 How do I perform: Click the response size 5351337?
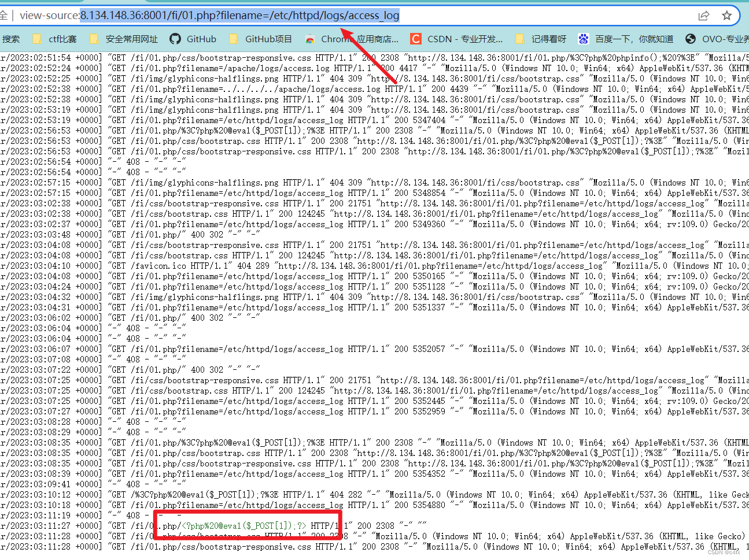pyautogui.click(x=429, y=307)
